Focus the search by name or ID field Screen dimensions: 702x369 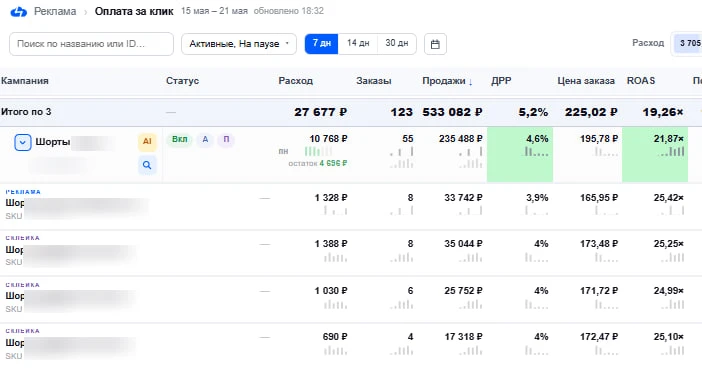91,44
